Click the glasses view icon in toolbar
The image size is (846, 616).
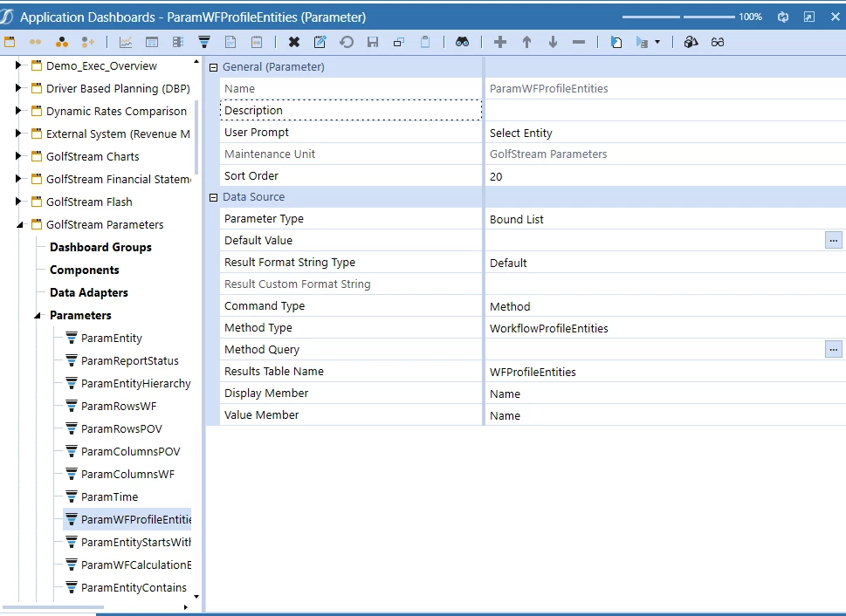point(718,42)
